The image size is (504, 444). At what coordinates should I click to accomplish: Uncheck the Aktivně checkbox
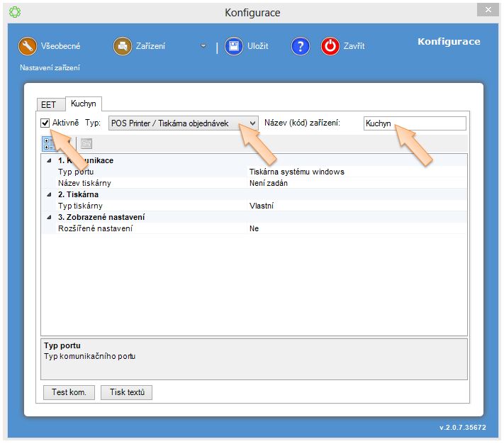pos(45,123)
